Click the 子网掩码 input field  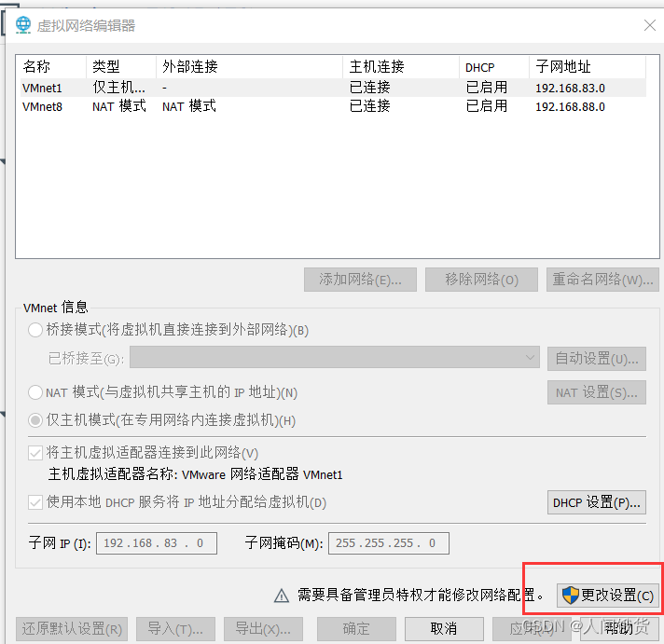(x=389, y=542)
